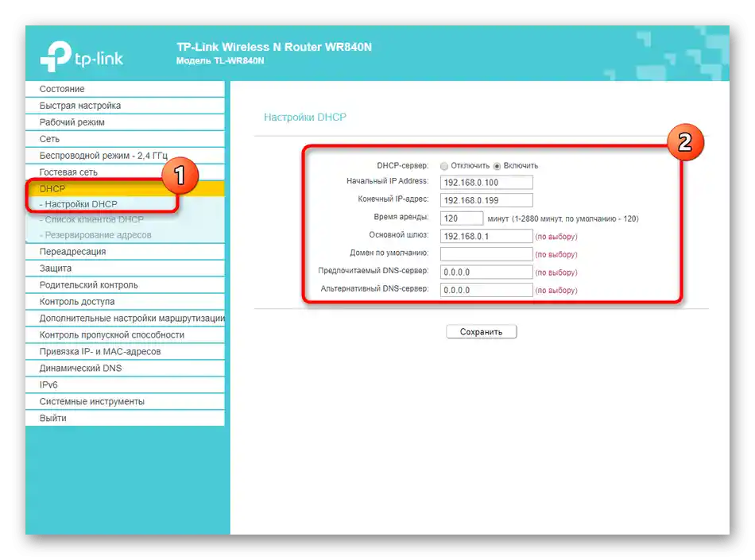Click the Время аренды input field
Screen dimensions: 755x560
coord(461,218)
